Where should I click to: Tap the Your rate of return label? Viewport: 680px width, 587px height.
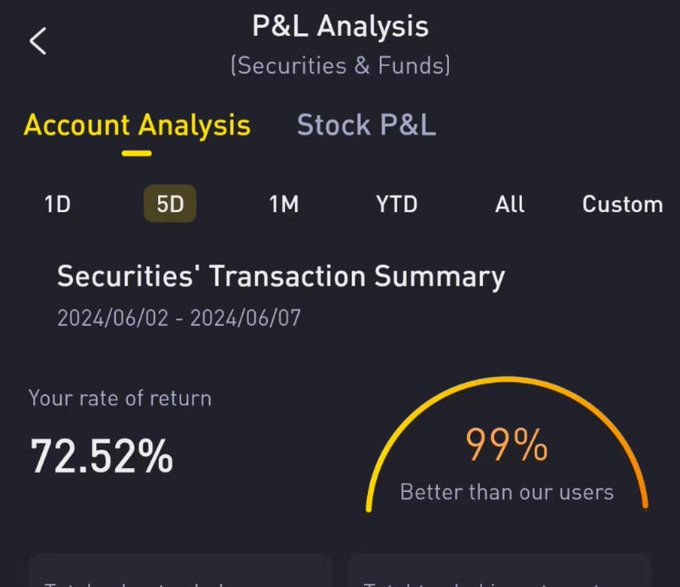tap(120, 398)
